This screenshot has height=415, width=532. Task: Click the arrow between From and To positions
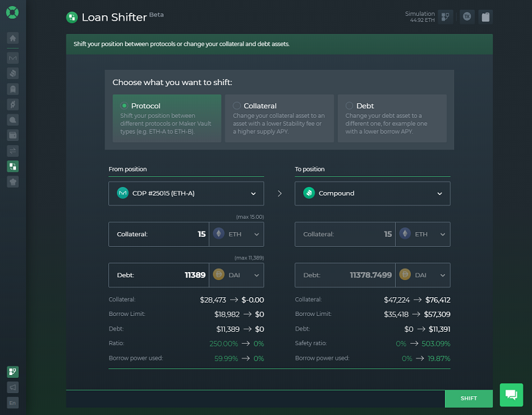[x=279, y=194]
